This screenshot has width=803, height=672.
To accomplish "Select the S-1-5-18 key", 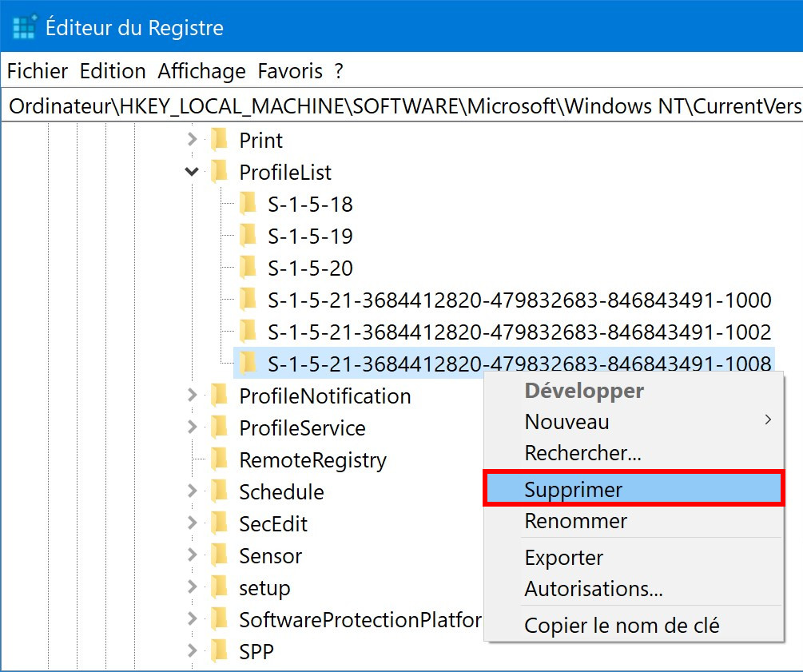I will (310, 205).
